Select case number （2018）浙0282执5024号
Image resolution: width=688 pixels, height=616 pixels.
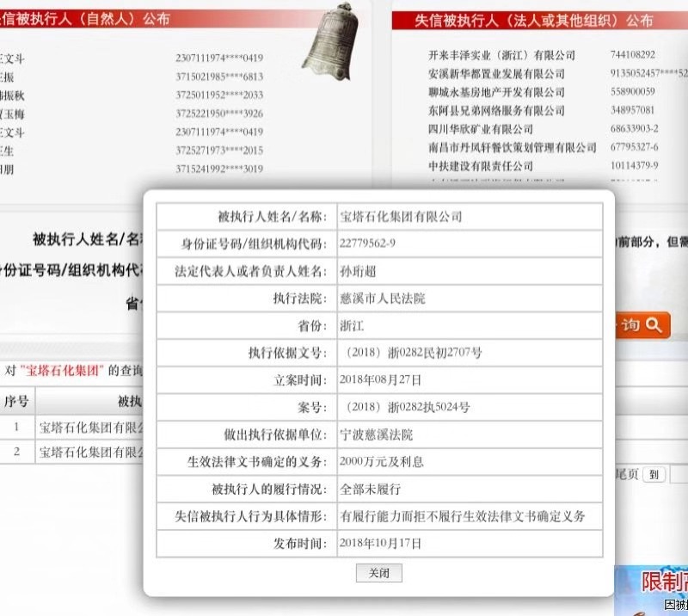pos(407,407)
